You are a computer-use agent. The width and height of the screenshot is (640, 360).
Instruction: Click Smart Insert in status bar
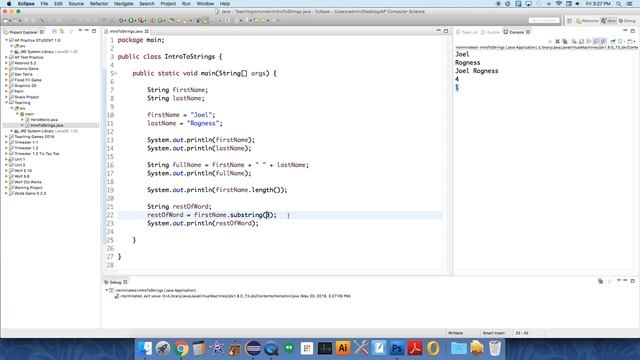(493, 333)
